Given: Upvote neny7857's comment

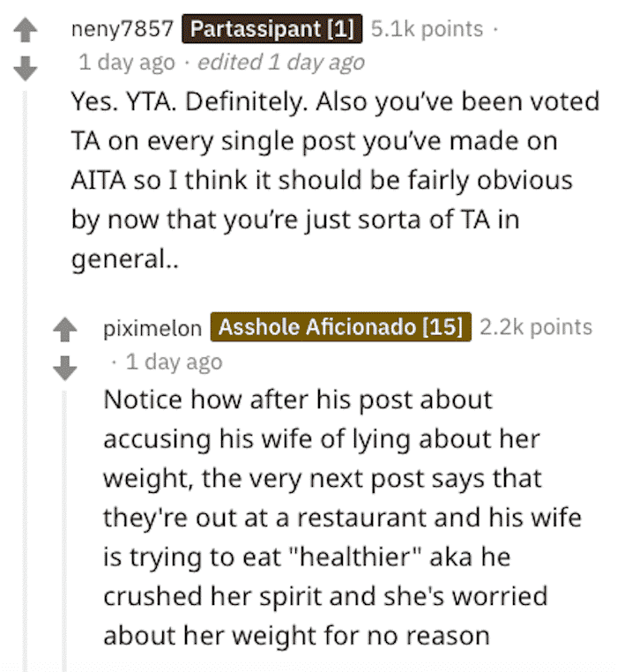Looking at the screenshot, I should pos(26,30).
